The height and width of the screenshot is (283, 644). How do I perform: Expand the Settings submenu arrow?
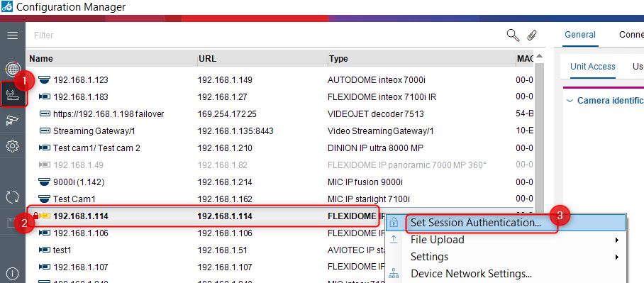[x=617, y=257]
